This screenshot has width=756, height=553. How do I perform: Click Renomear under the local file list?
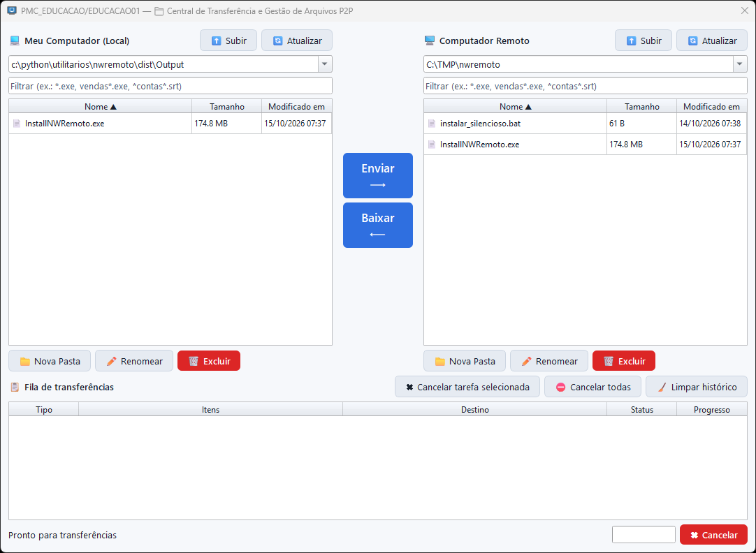tap(134, 361)
